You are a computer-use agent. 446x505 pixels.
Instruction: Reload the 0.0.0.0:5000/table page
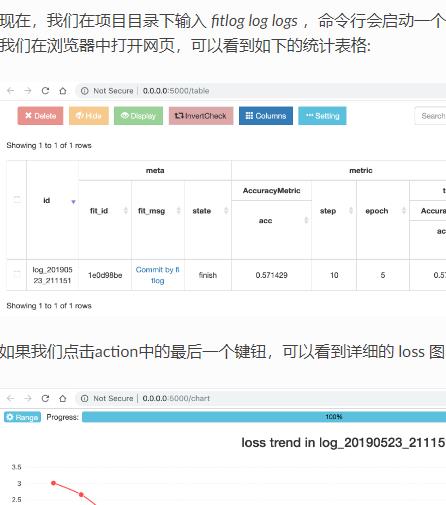pos(45,91)
